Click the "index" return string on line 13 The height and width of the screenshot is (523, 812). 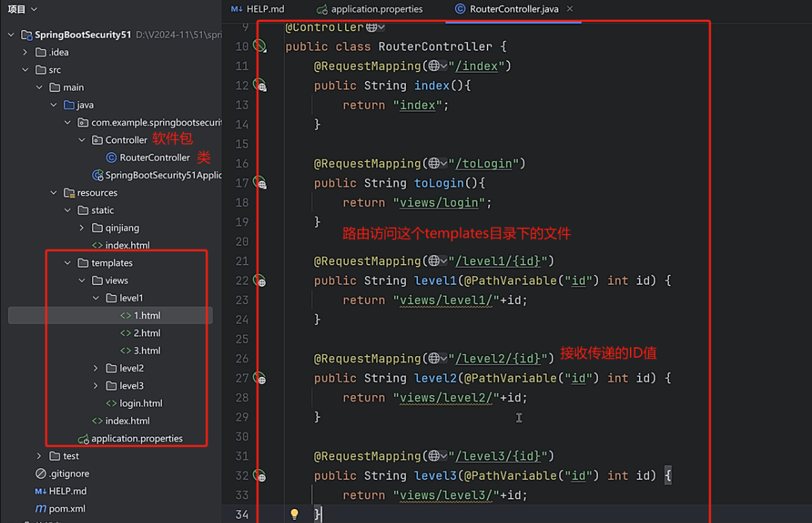tap(417, 105)
